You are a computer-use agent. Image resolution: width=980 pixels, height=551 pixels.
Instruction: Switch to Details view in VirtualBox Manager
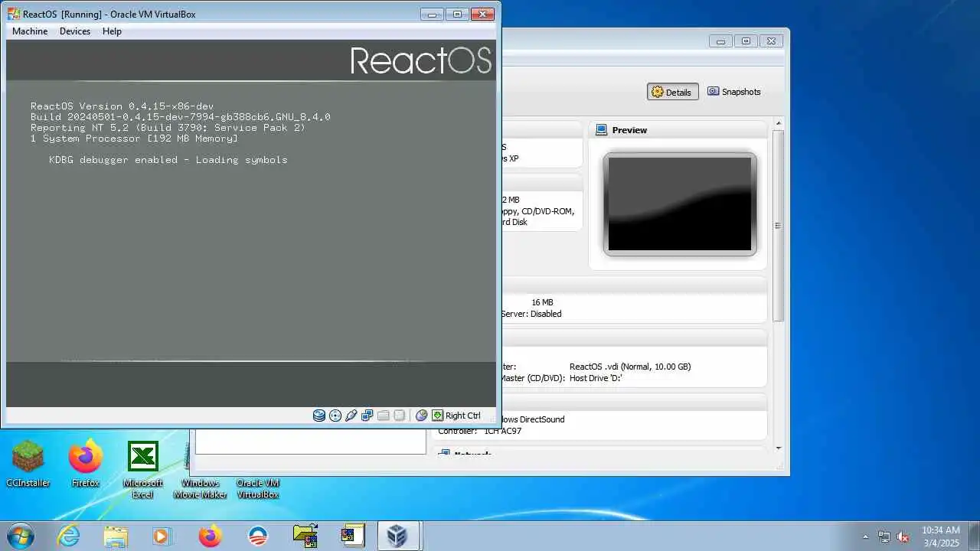671,92
